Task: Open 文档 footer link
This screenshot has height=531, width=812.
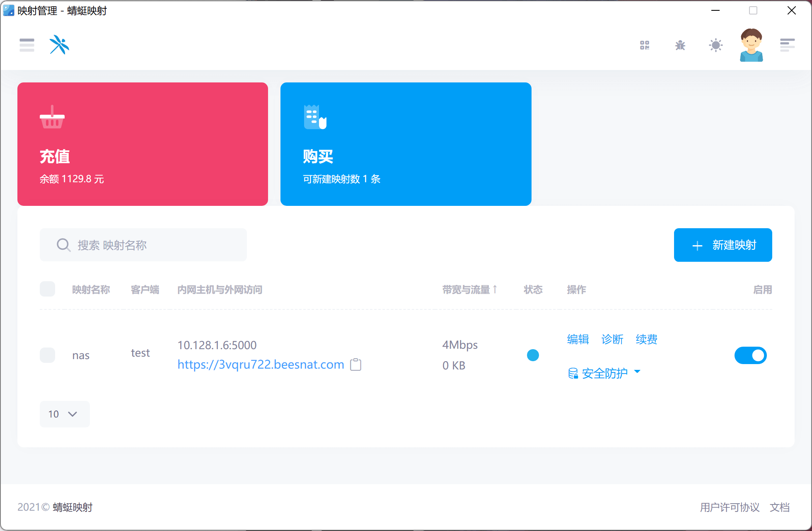Action: click(x=780, y=507)
